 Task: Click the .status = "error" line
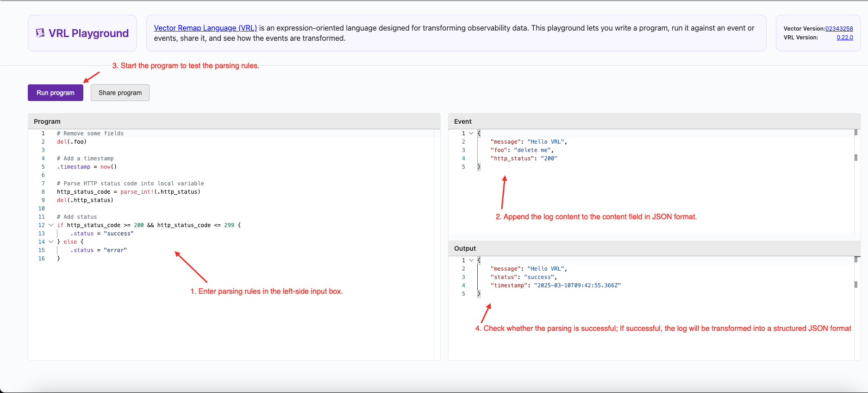click(x=99, y=250)
